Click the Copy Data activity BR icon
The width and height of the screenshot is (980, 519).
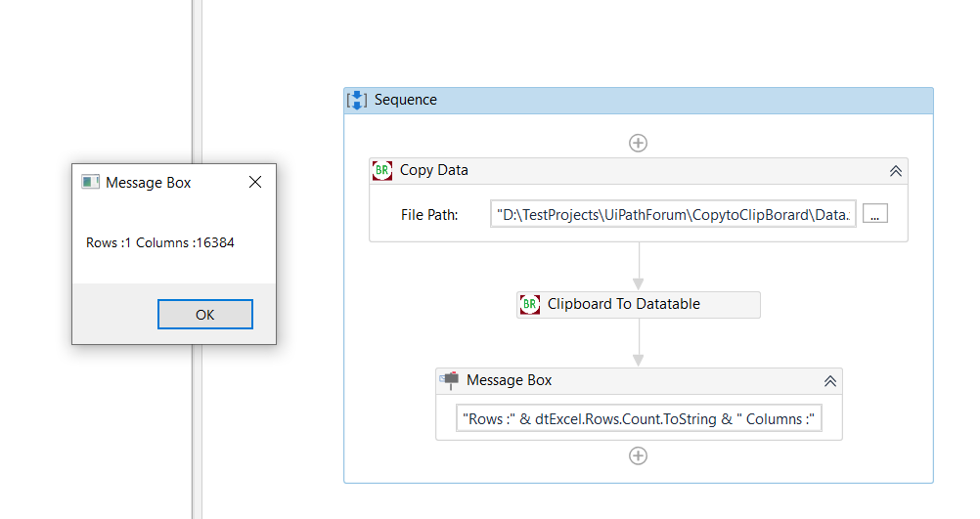point(382,170)
